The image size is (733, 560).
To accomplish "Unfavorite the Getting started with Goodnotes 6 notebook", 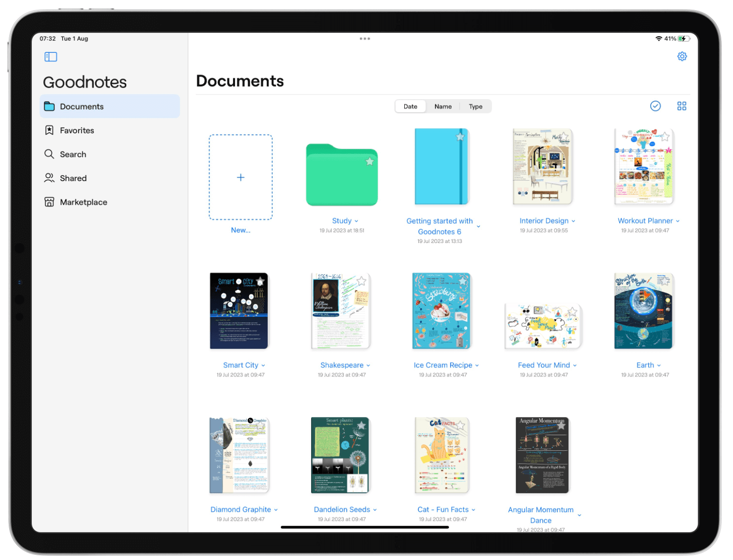I will [460, 137].
